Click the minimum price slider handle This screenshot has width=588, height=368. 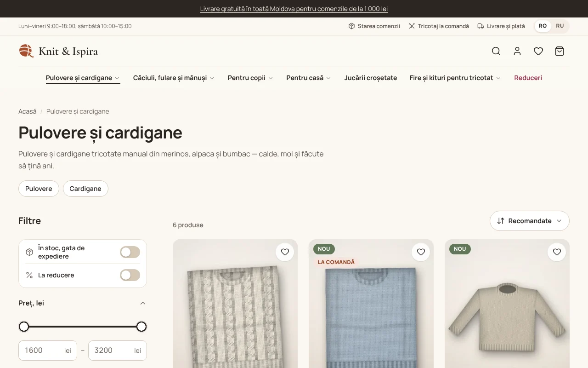(24, 327)
